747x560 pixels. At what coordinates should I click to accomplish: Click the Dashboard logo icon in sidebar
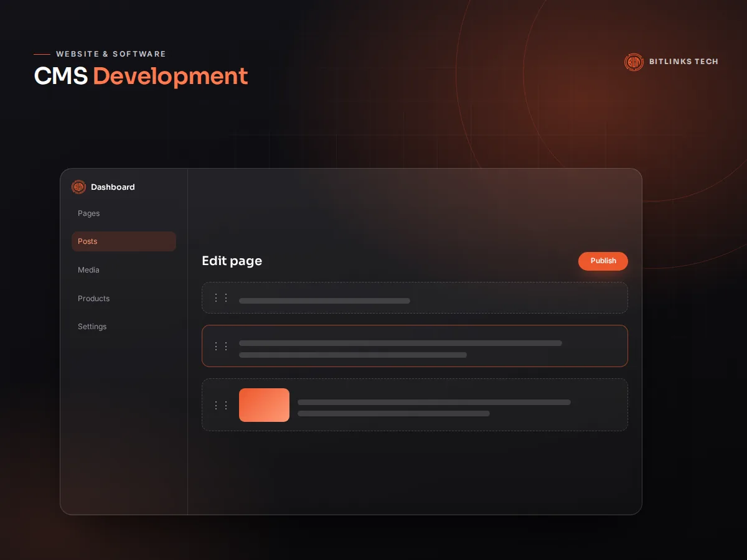[x=78, y=187]
